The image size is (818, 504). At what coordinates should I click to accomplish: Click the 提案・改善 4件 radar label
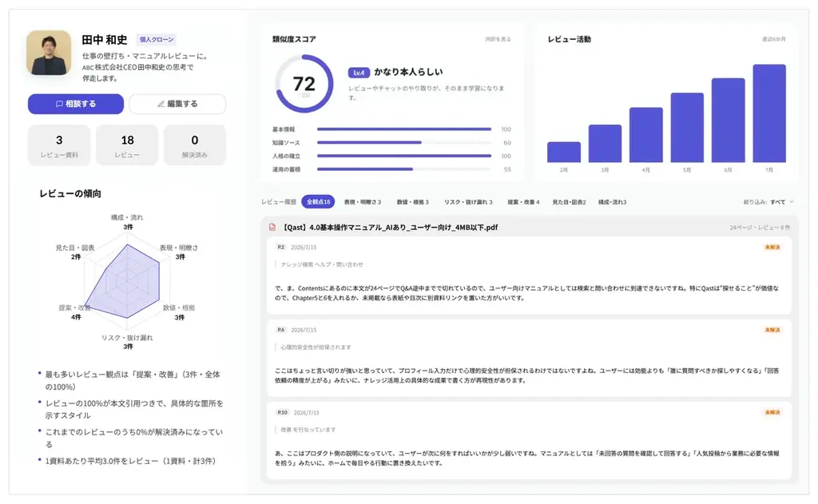pyautogui.click(x=75, y=312)
